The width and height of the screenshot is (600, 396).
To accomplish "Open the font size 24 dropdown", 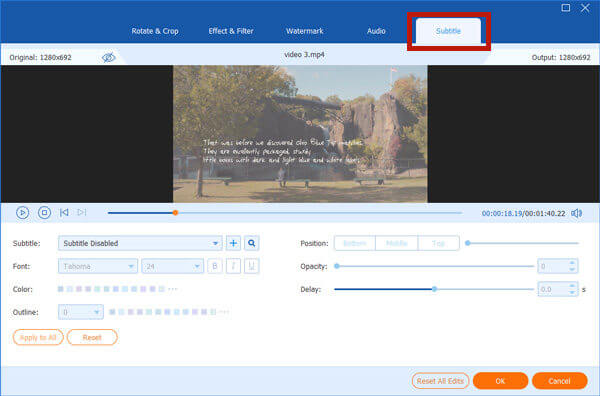I will click(172, 266).
